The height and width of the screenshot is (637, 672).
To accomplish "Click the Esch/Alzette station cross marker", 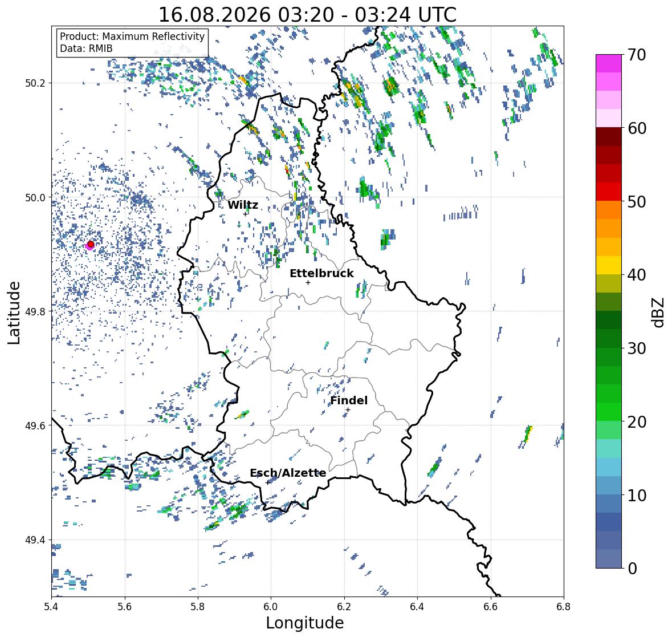I will coord(267,482).
